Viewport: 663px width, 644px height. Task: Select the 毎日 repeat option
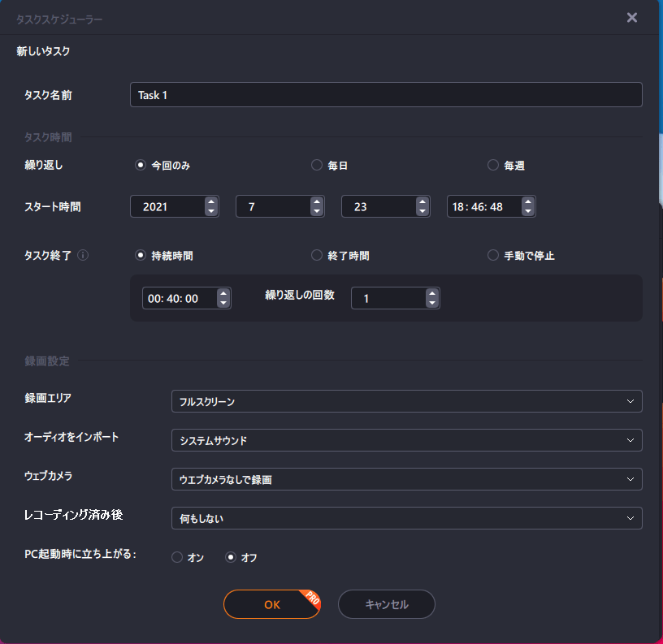point(316,164)
